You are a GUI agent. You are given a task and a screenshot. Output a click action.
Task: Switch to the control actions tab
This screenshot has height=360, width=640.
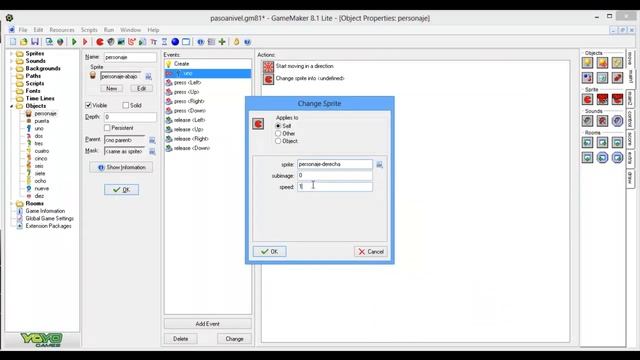(630, 118)
